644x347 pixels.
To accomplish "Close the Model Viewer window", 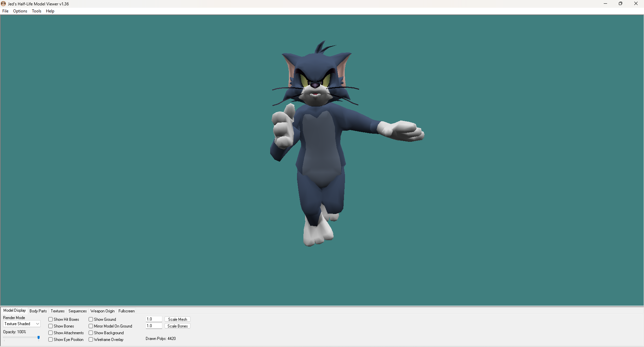I will [x=636, y=4].
